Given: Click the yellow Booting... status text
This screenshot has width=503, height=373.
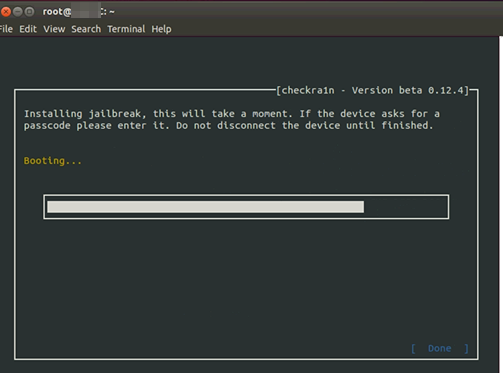Looking at the screenshot, I should point(53,161).
